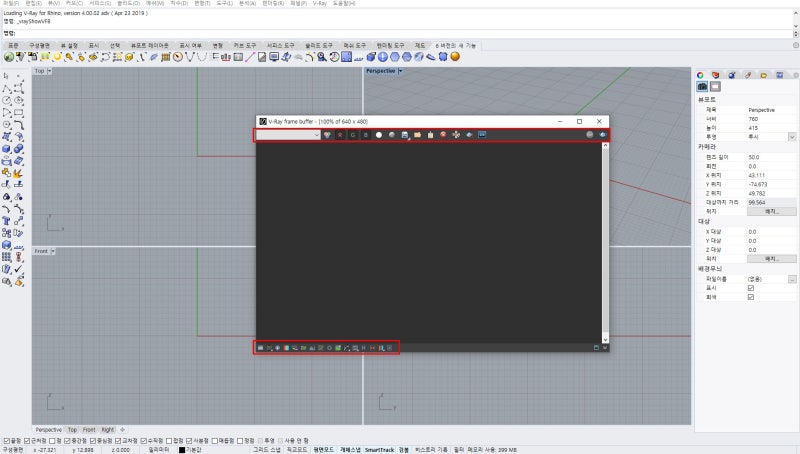Open the Perspective viewport title dropdown arrow

tap(400, 71)
